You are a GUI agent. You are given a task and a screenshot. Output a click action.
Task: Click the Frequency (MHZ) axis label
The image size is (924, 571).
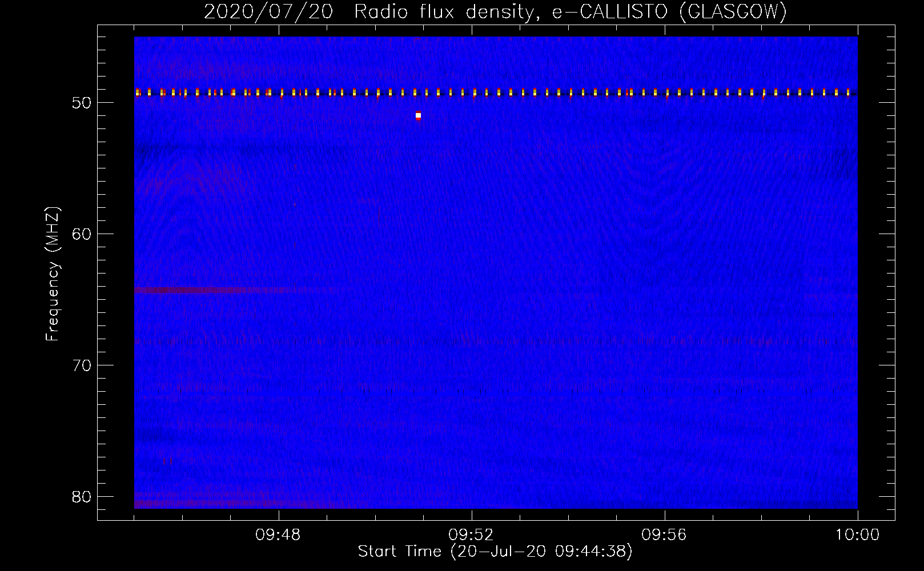coord(53,274)
